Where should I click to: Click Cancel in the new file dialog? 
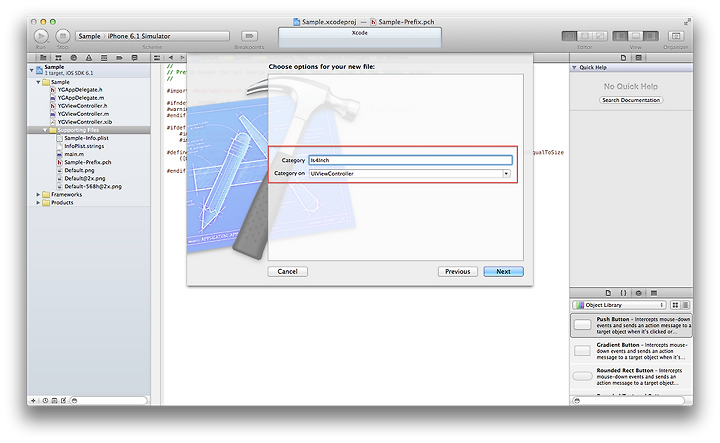coord(287,272)
